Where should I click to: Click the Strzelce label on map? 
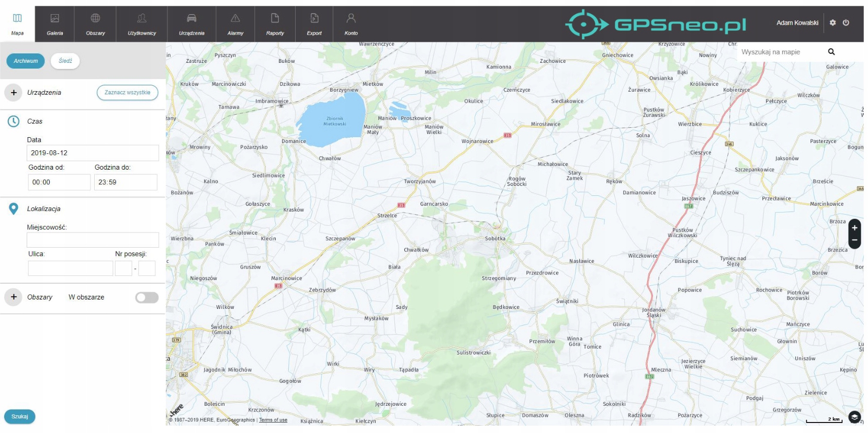387,216
